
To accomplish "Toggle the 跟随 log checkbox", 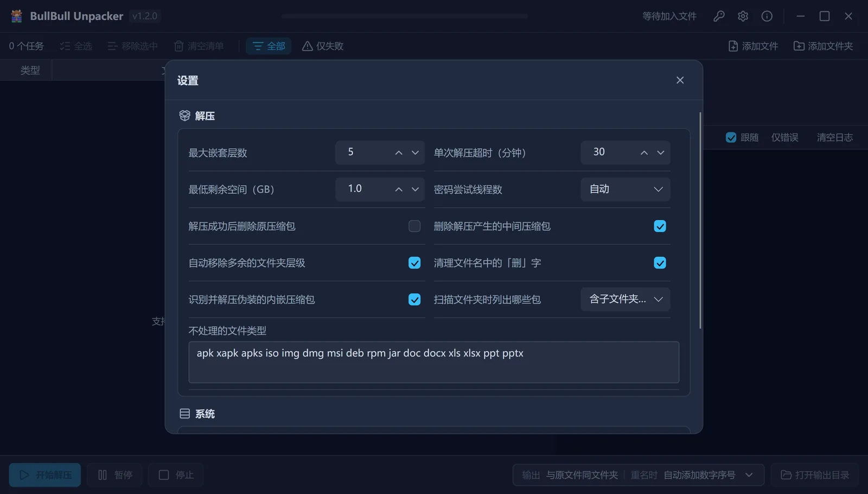I will point(731,137).
